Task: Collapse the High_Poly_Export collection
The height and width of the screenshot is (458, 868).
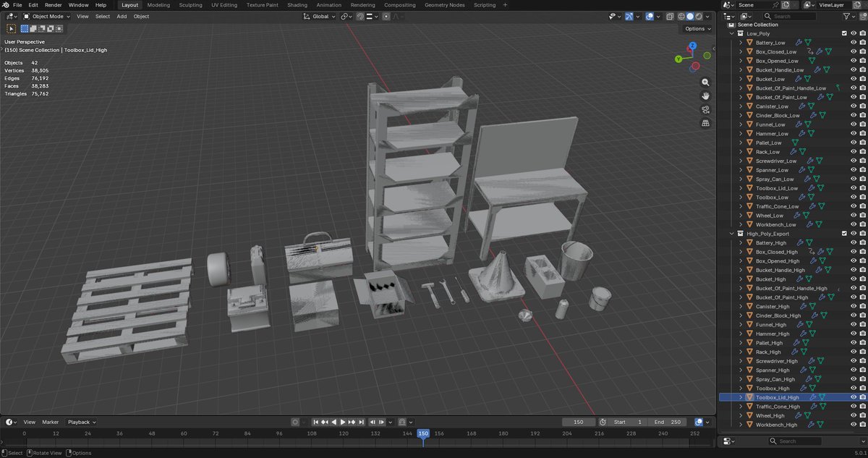Action: tap(732, 234)
